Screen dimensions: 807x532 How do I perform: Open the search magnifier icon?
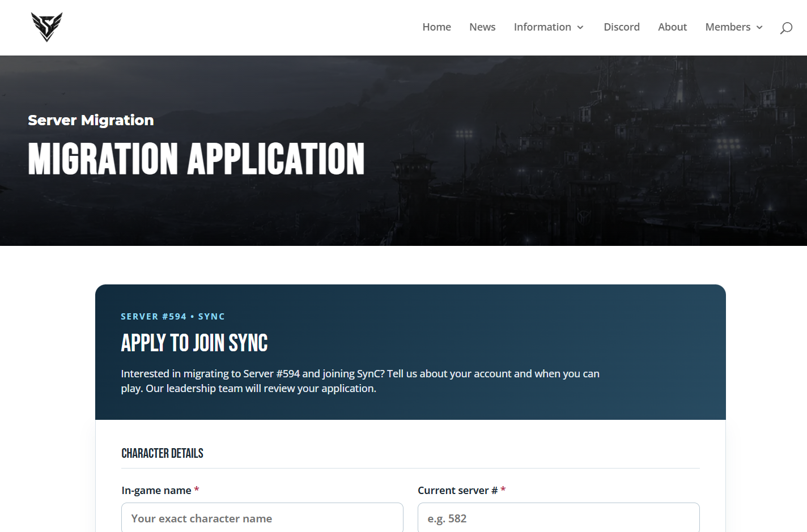coord(786,28)
